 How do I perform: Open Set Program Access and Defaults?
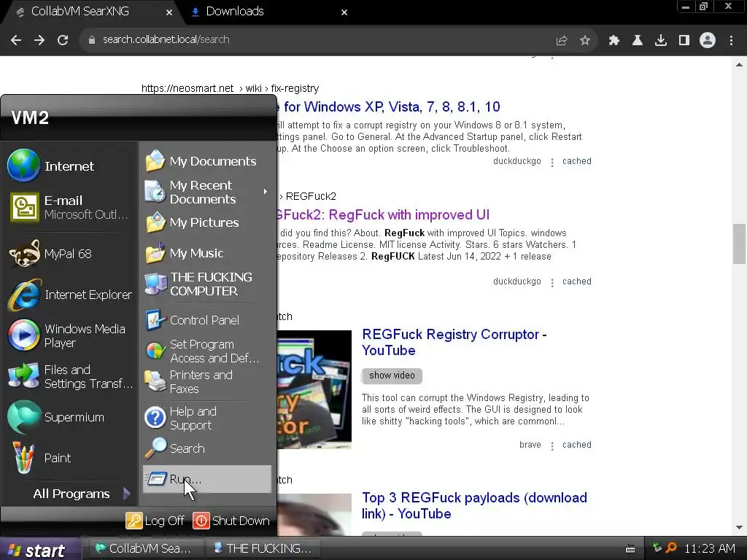206,351
